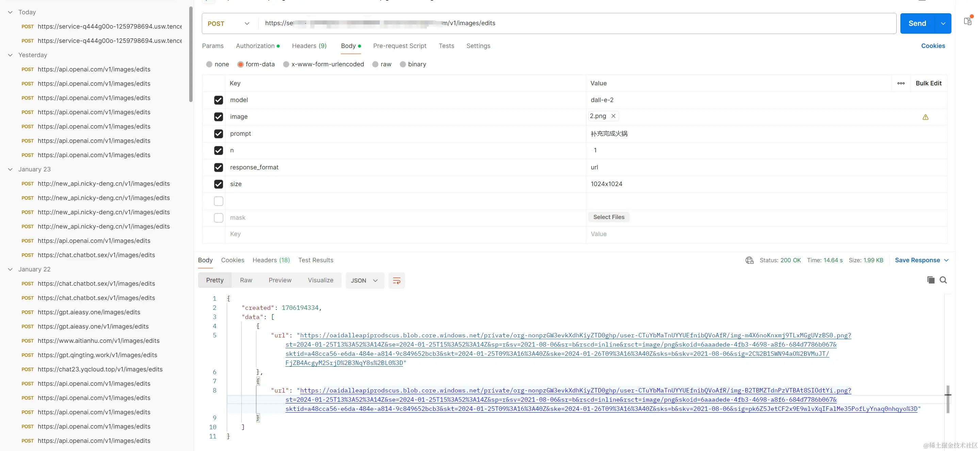Click the Bulk Edit link
The height and width of the screenshot is (451, 980).
[x=928, y=83]
